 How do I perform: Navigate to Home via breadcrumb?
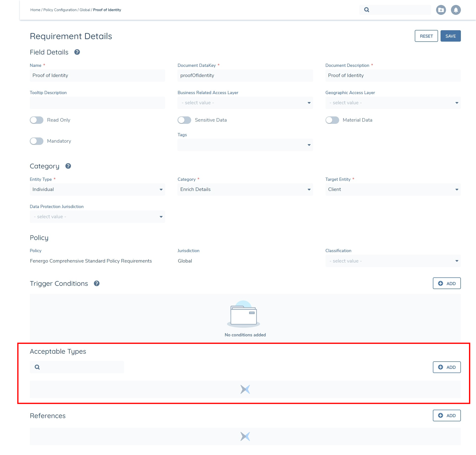[35, 10]
